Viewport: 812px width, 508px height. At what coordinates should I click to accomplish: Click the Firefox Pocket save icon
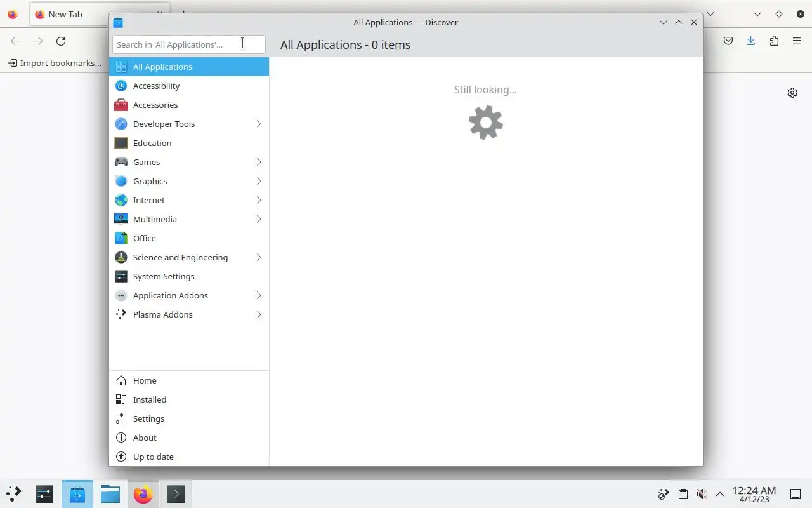728,41
